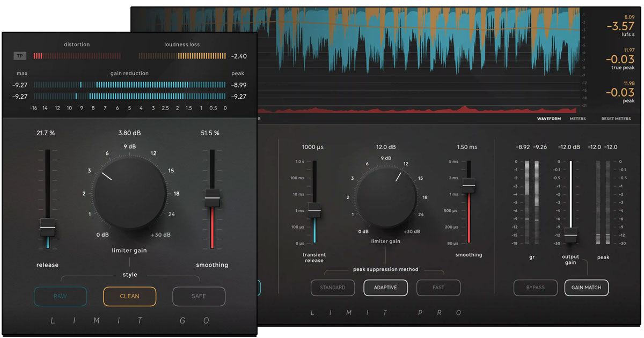Toggle BYPASS in Limit Pro
644x338 pixels.
[x=535, y=288]
